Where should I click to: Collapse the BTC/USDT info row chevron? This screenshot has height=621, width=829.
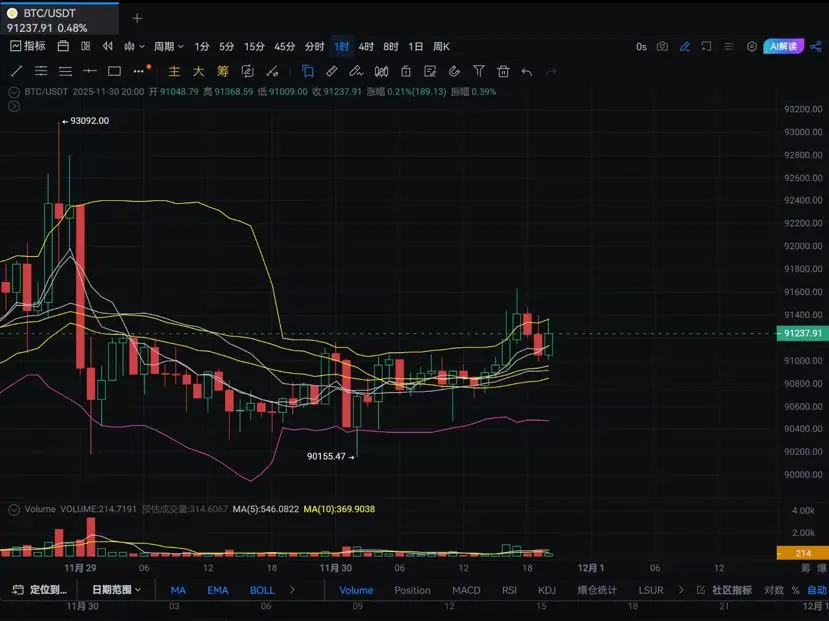14,92
